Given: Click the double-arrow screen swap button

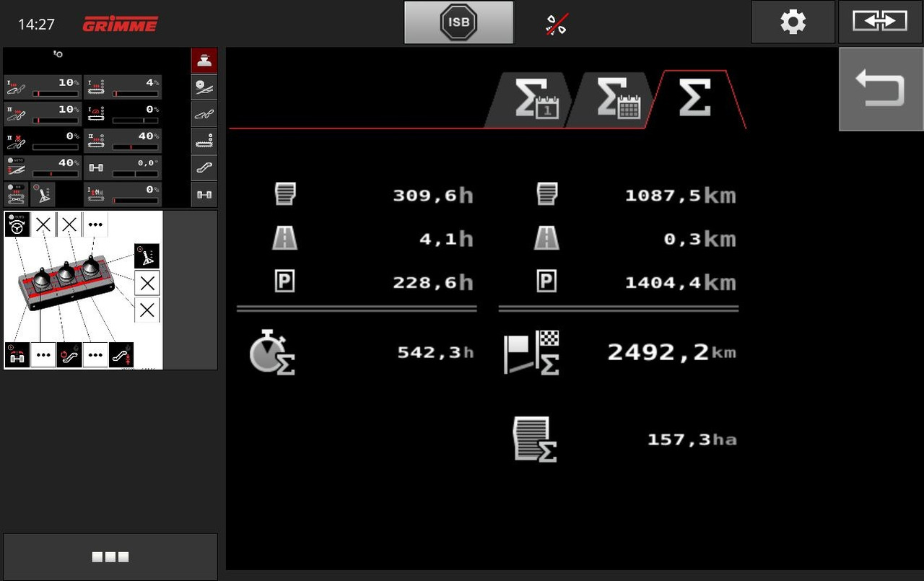Looking at the screenshot, I should [880, 22].
